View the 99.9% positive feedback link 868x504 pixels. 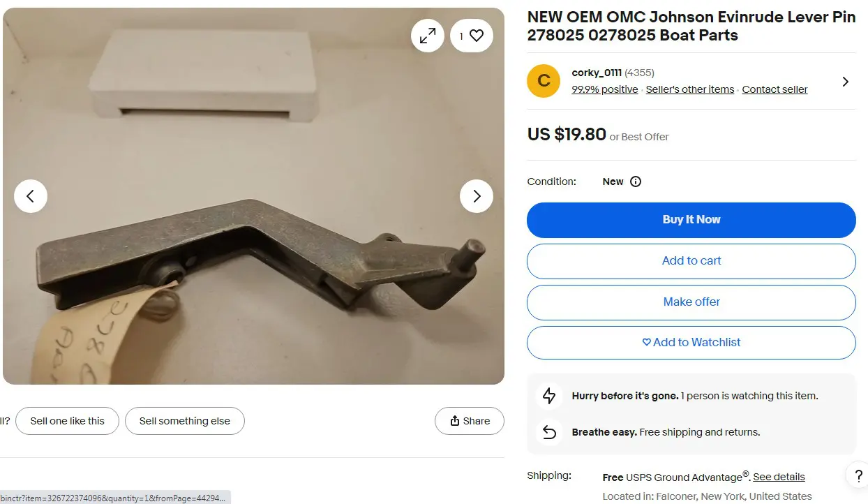tap(605, 89)
